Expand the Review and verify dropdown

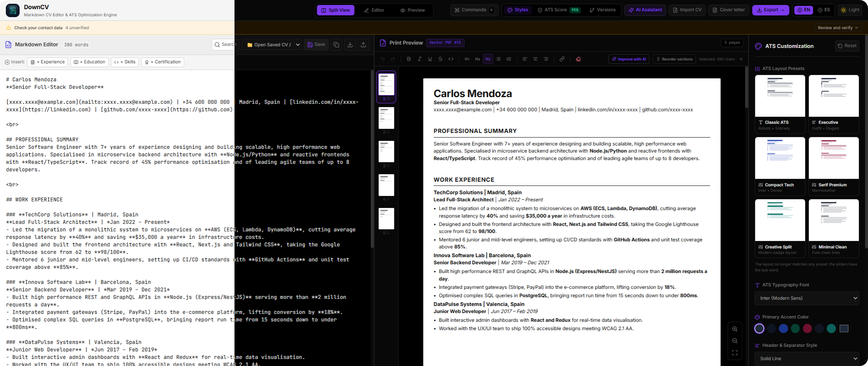coord(838,28)
